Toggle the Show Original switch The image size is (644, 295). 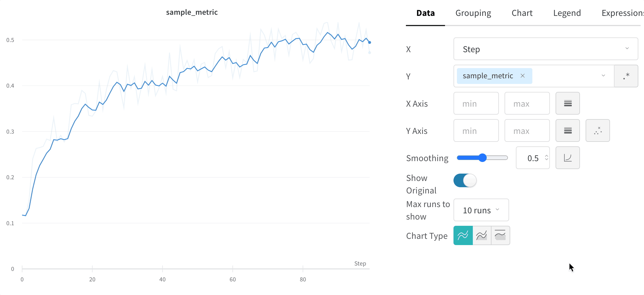[x=465, y=180]
